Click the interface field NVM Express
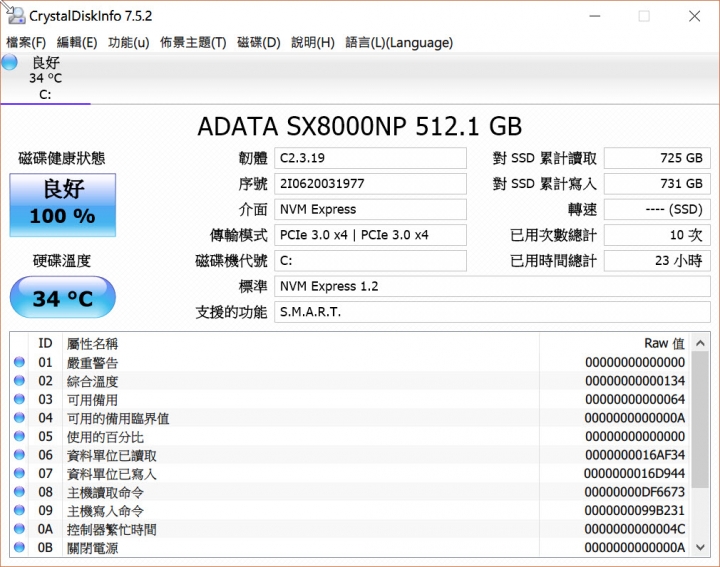Screen dimensions: 720x567 coord(370,209)
